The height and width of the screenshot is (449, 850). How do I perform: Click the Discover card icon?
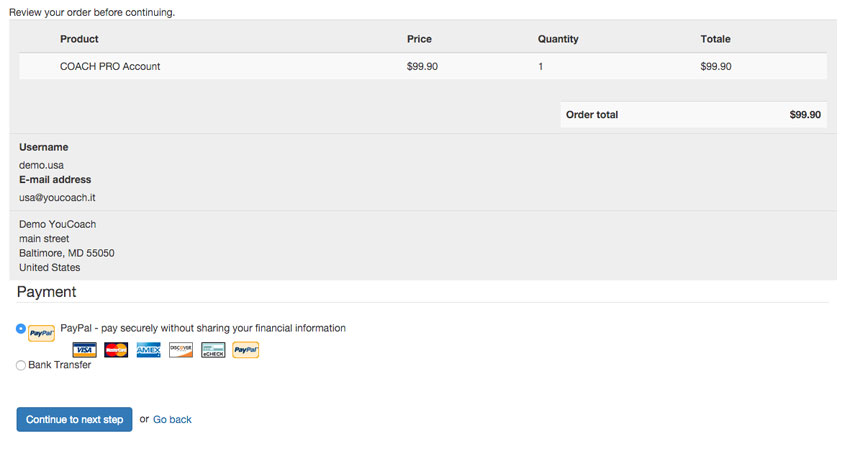pos(181,350)
